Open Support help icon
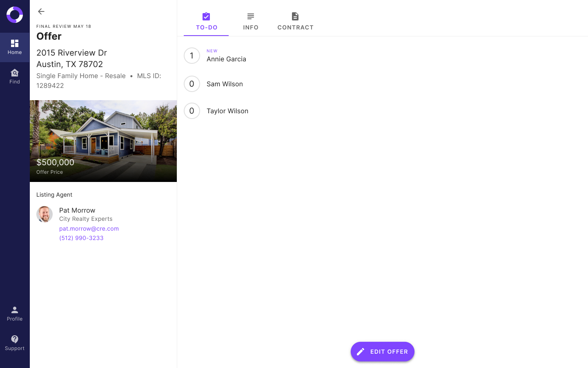Screen dimensions: 588x368 tap(15, 339)
